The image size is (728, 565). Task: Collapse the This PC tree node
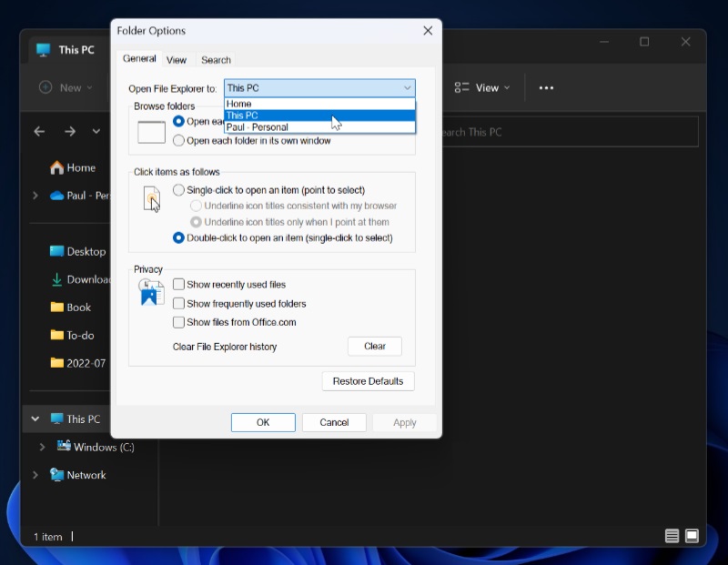point(35,419)
